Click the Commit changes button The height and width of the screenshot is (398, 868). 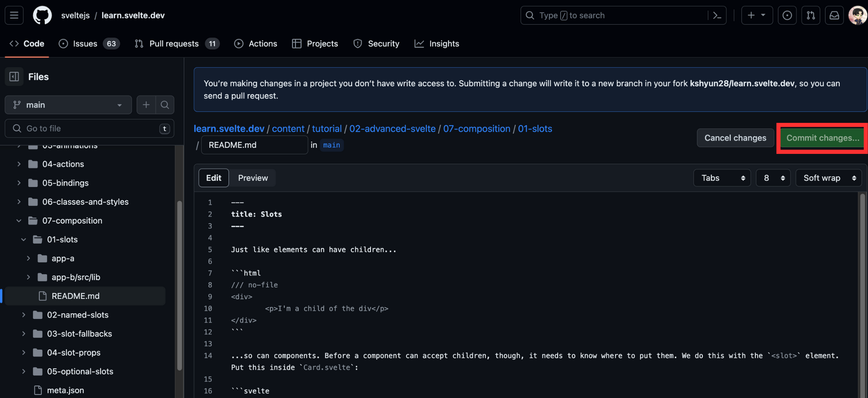point(821,138)
